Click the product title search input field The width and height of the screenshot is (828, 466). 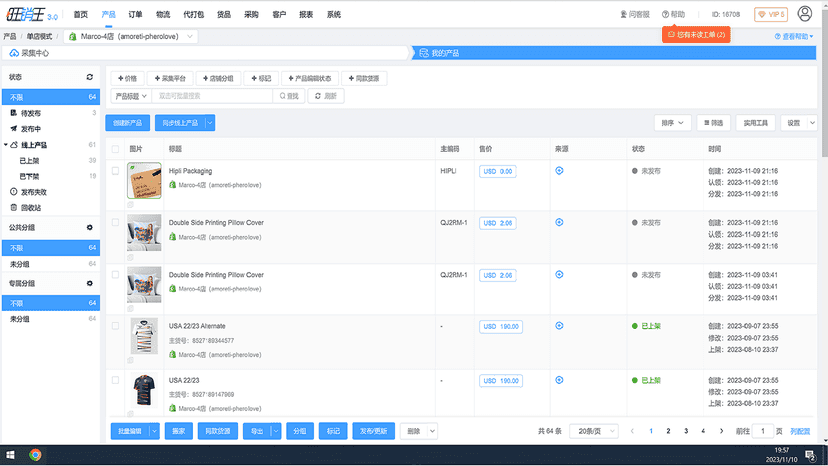[212, 96]
